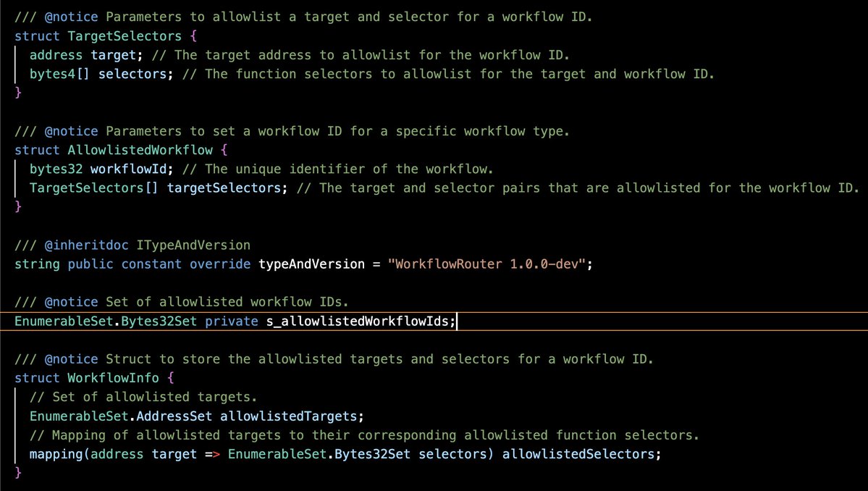Click closing brace of WorkflowInfo struct
This screenshot has height=491, width=868.
[17, 473]
